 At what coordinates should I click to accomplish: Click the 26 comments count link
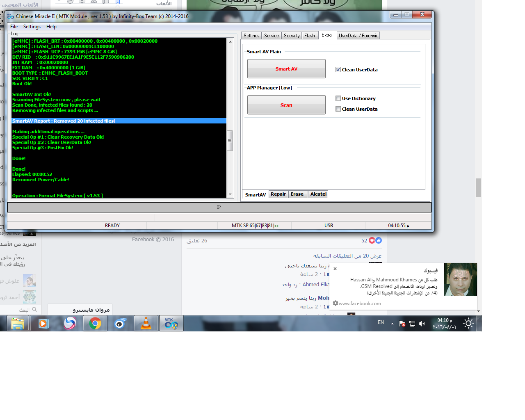click(x=197, y=241)
